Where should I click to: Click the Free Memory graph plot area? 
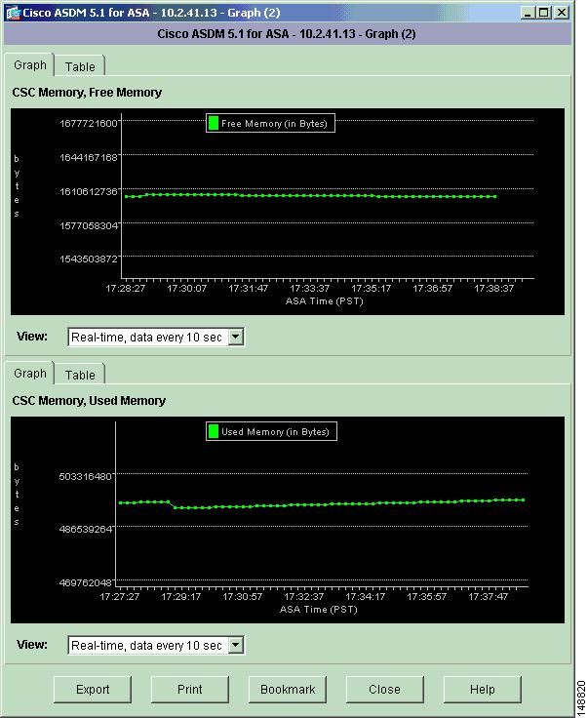pyautogui.click(x=328, y=196)
